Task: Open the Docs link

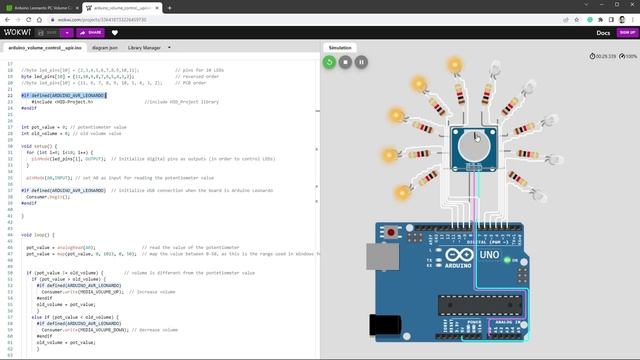Action: tap(603, 33)
